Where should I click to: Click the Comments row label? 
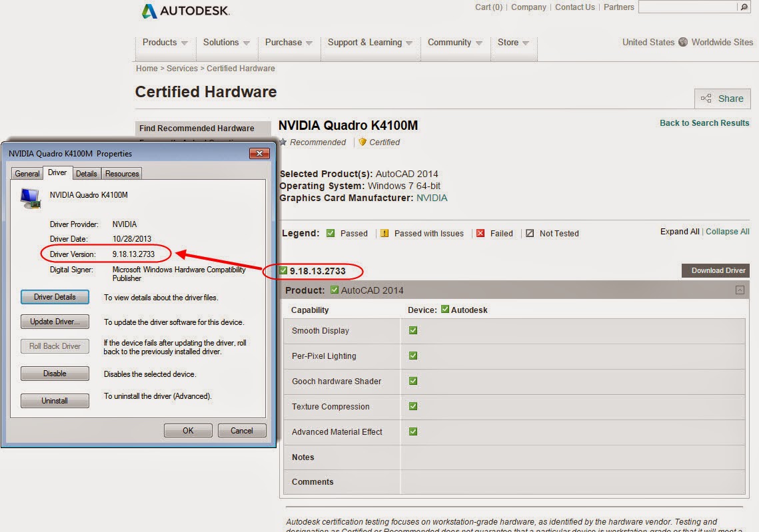click(x=313, y=481)
